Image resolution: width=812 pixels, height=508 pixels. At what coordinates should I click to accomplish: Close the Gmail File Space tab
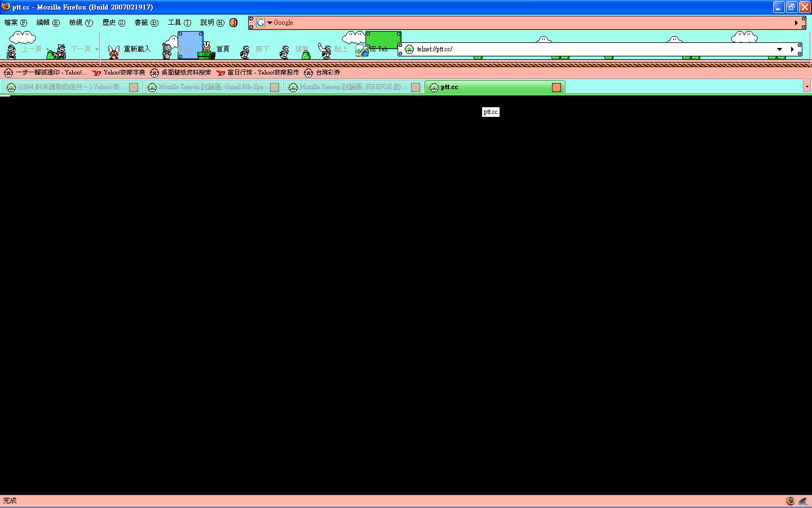point(275,87)
